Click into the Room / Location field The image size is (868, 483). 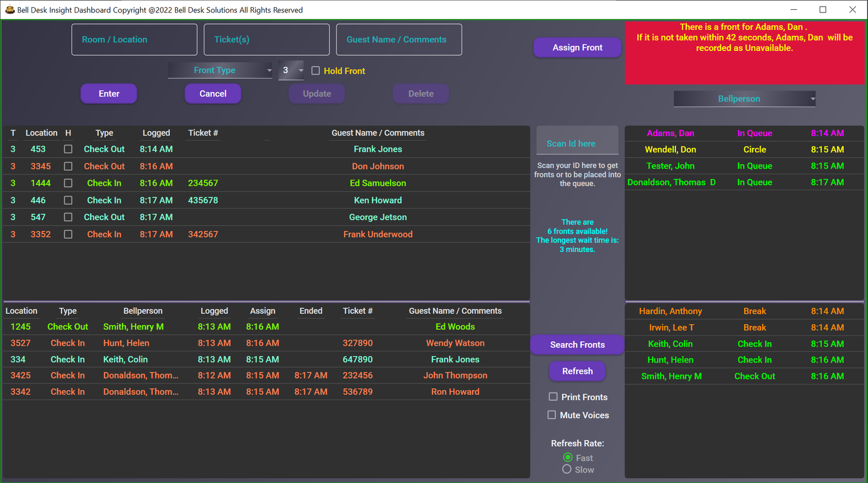click(134, 40)
